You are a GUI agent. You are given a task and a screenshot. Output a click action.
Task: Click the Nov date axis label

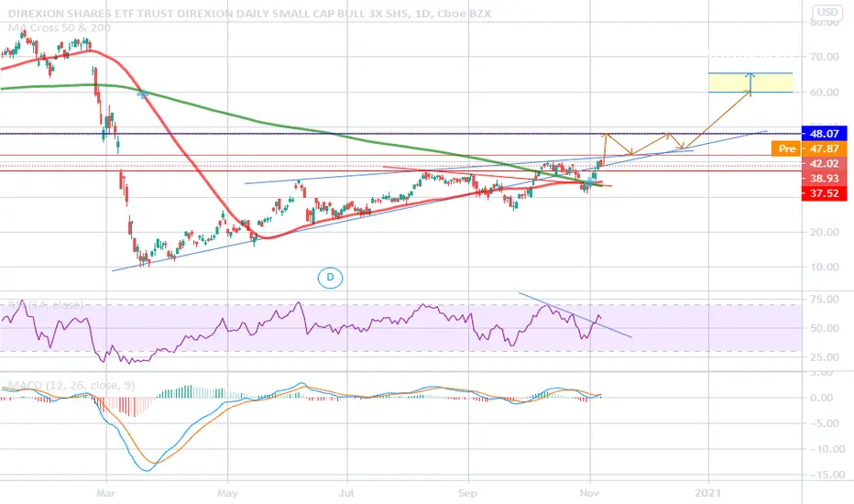(589, 493)
